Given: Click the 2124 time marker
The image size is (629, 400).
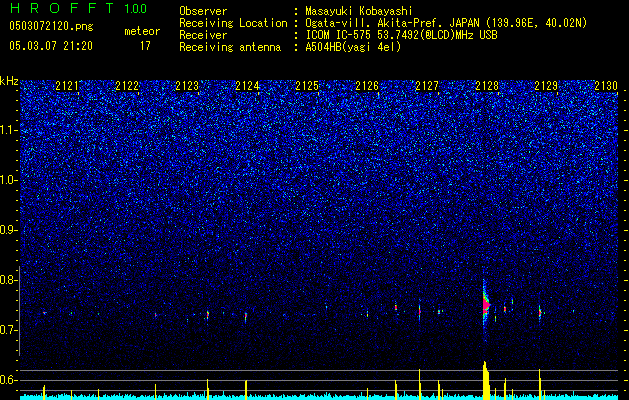Looking at the screenshot, I should (x=247, y=86).
